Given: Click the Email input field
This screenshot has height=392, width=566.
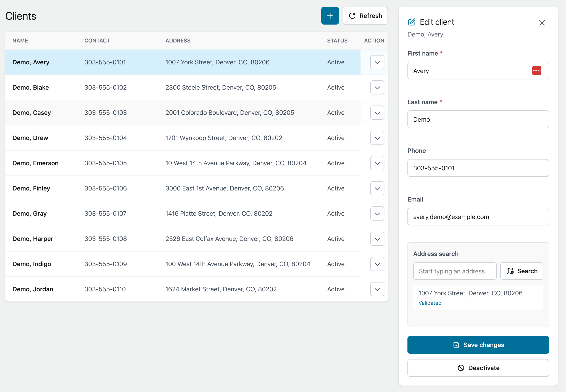Looking at the screenshot, I should pyautogui.click(x=478, y=217).
